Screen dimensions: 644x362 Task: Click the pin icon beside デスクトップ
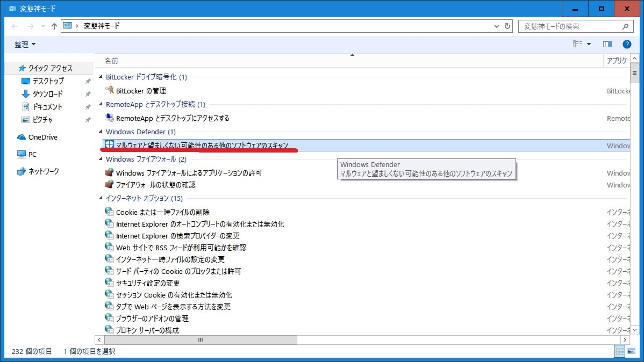coord(88,81)
